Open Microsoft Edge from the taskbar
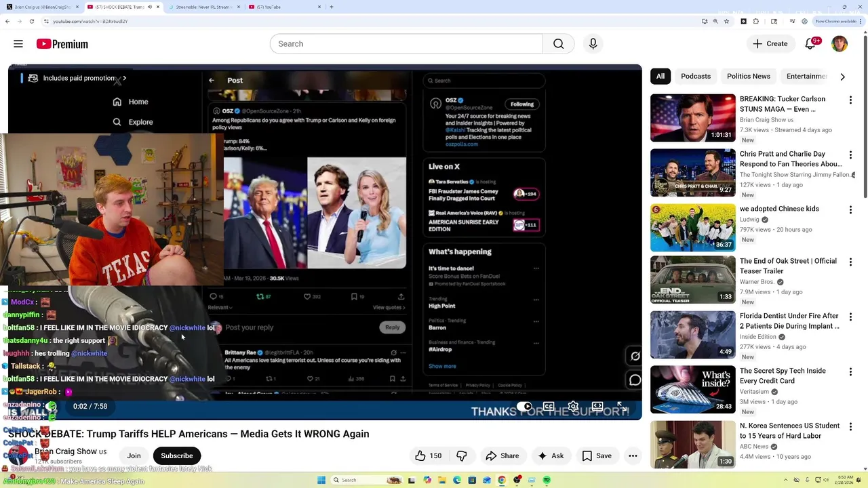The height and width of the screenshot is (488, 868). point(457,480)
